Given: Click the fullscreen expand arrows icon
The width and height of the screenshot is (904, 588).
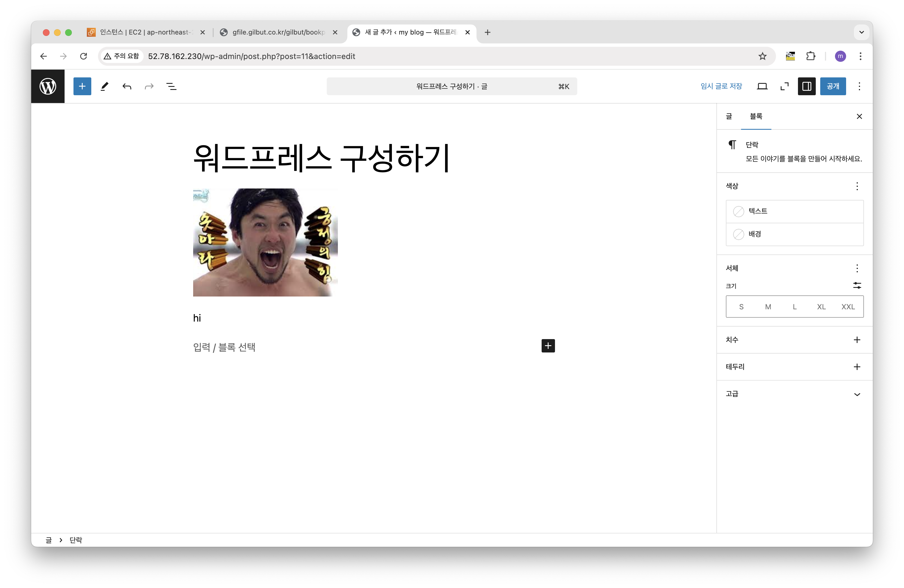Looking at the screenshot, I should [x=784, y=86].
